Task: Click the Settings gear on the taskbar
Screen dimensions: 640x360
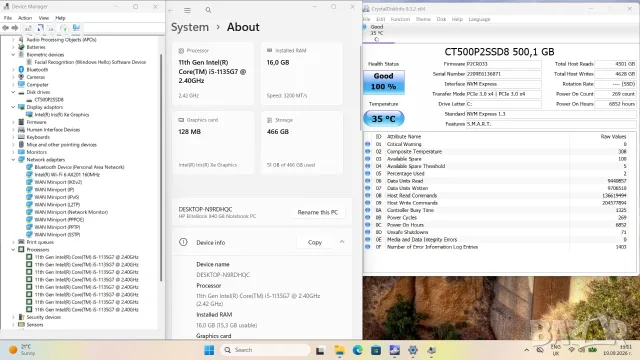Action: coord(413,350)
